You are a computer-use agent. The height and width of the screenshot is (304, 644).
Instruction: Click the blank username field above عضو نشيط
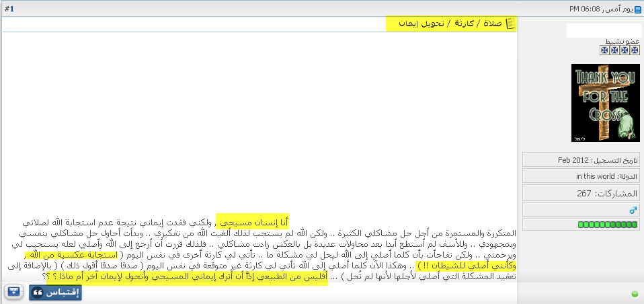click(602, 30)
